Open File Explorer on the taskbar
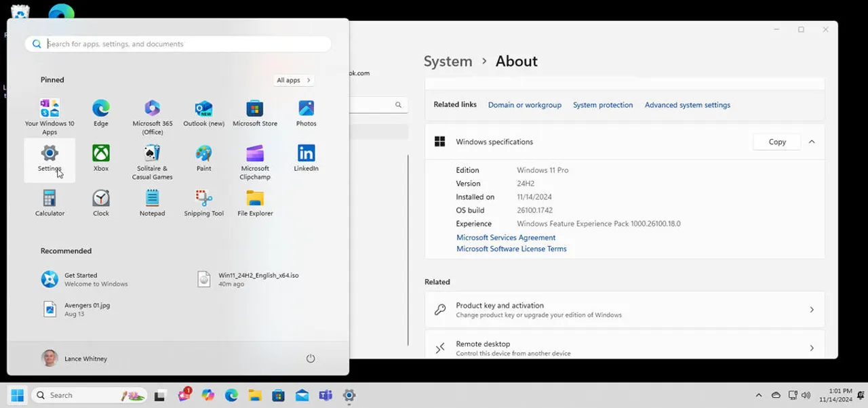Image resolution: width=868 pixels, height=408 pixels. click(254, 395)
